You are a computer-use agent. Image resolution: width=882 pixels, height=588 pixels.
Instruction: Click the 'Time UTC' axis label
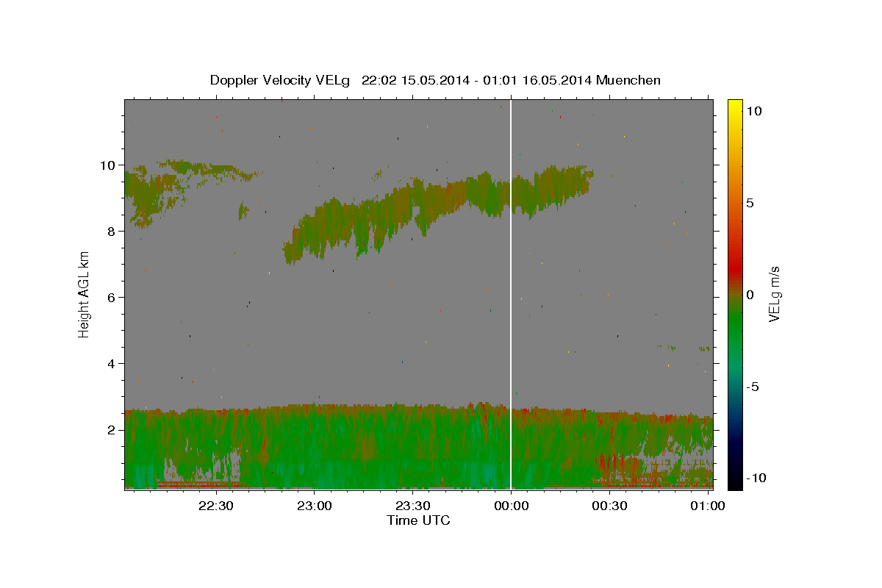[x=418, y=520]
